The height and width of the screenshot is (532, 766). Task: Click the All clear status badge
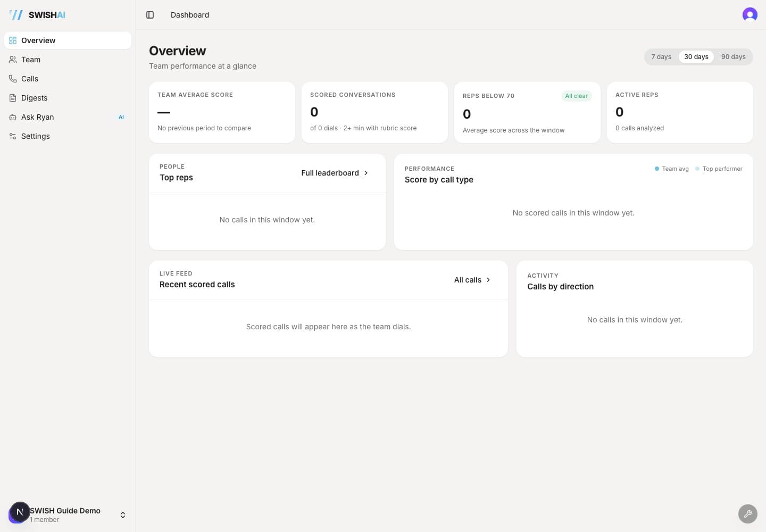point(577,96)
